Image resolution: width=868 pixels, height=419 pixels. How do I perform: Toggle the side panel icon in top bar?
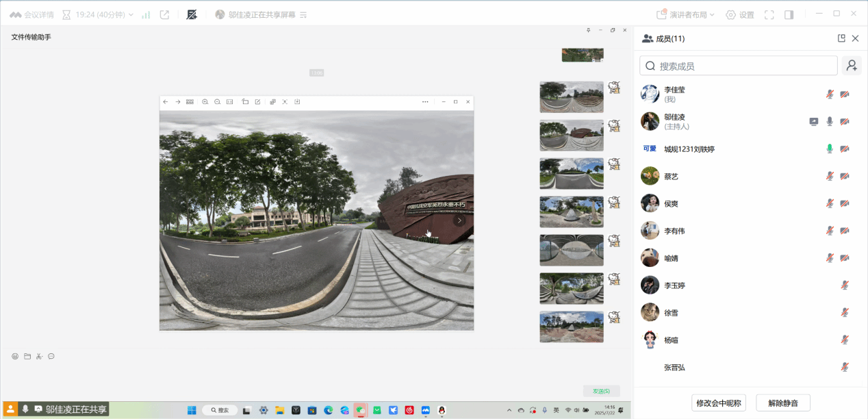pyautogui.click(x=789, y=14)
